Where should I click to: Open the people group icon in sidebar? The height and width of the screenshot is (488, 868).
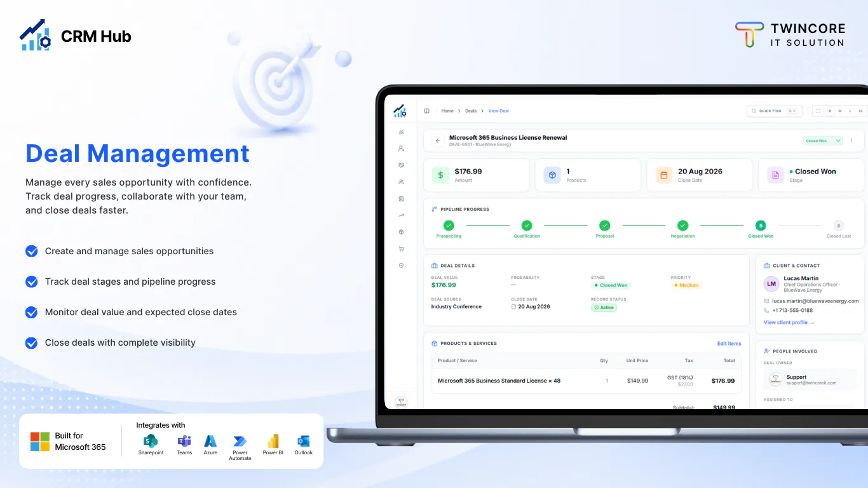tap(401, 182)
